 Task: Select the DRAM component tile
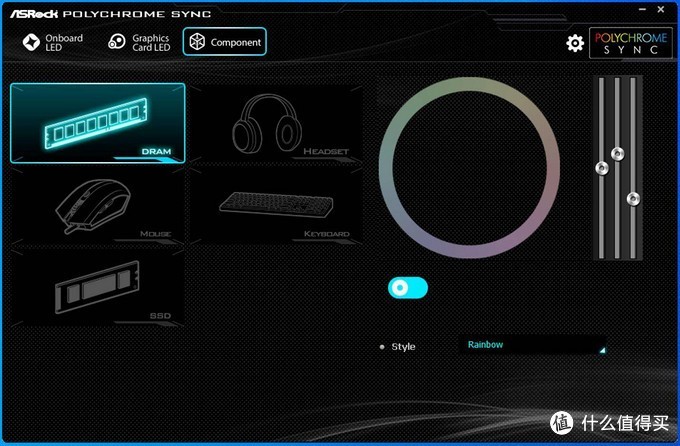(x=98, y=123)
